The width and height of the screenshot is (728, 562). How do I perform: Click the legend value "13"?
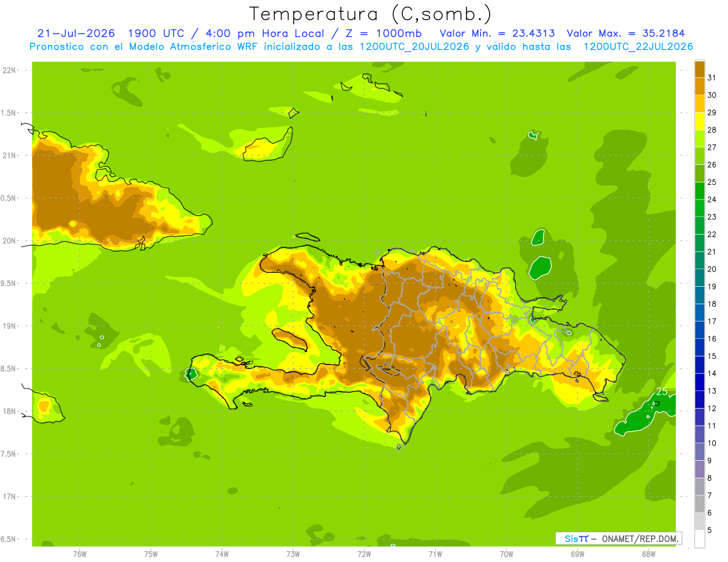click(712, 391)
